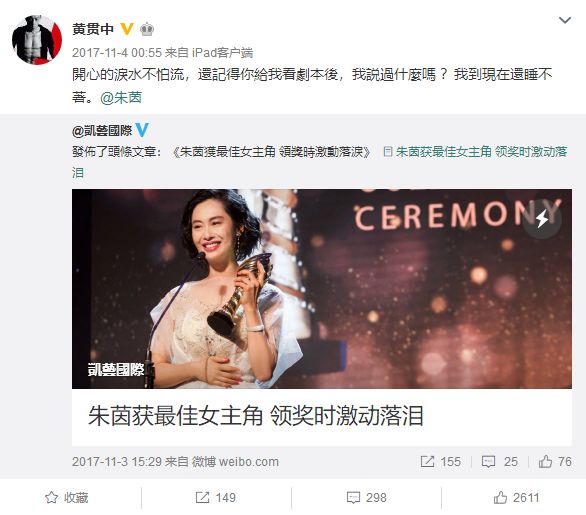Open the 2017-11-4 00:55 timestamp link

click(x=117, y=52)
